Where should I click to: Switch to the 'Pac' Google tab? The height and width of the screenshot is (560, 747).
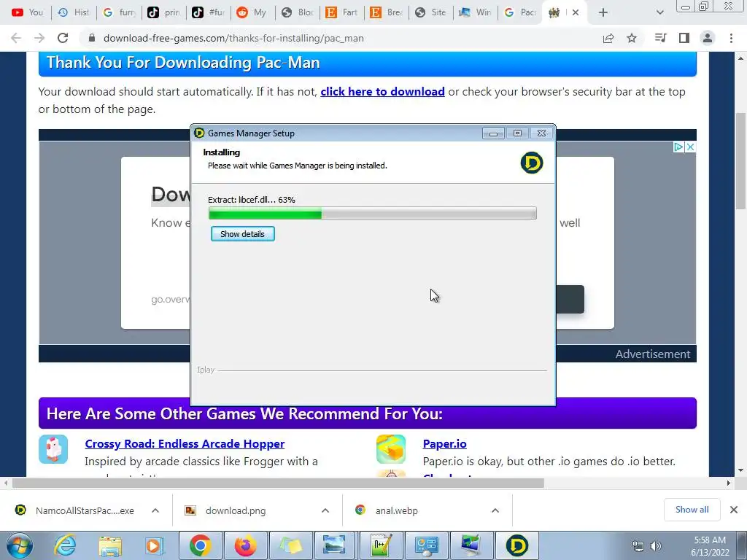pyautogui.click(x=520, y=12)
